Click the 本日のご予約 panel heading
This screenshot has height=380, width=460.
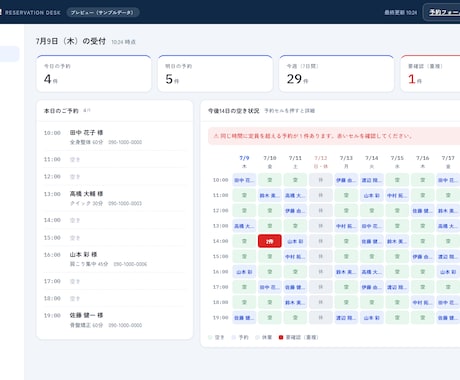pyautogui.click(x=61, y=111)
